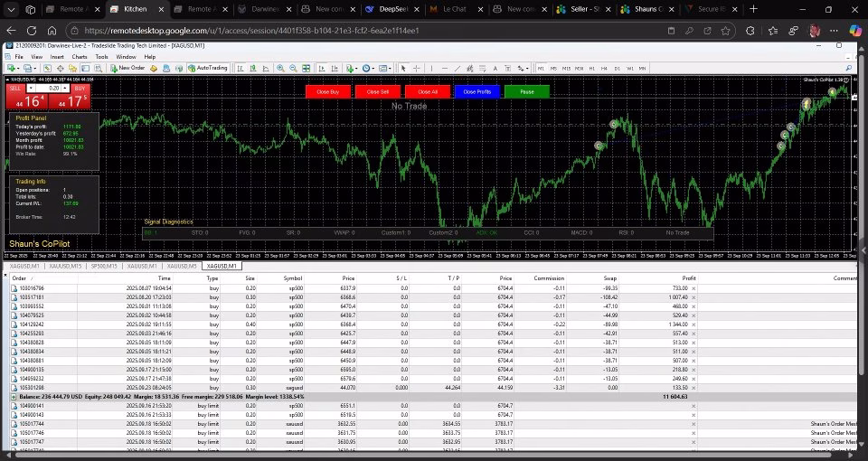868x461 pixels.
Task: Decrease lot size with left arrow
Action: point(31,88)
